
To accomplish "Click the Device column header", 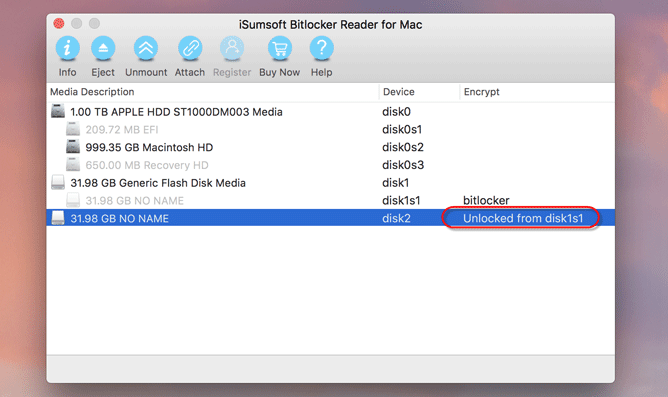I will (419, 92).
